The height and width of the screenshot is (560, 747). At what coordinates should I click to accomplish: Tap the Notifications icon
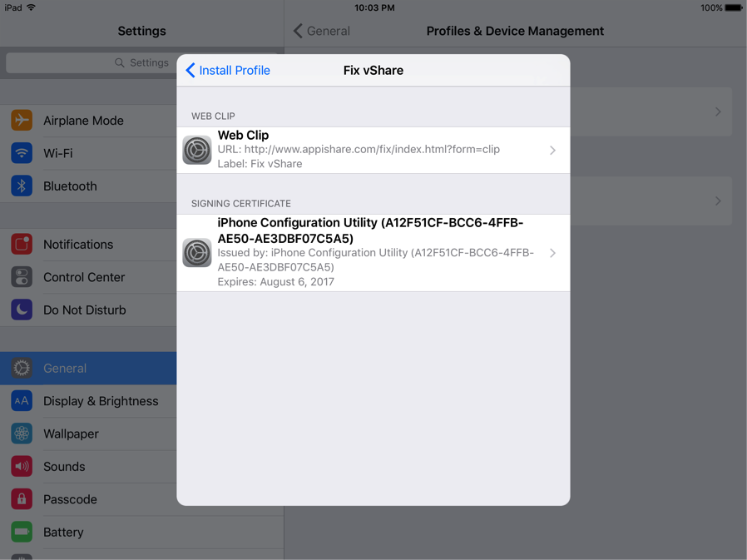point(22,245)
